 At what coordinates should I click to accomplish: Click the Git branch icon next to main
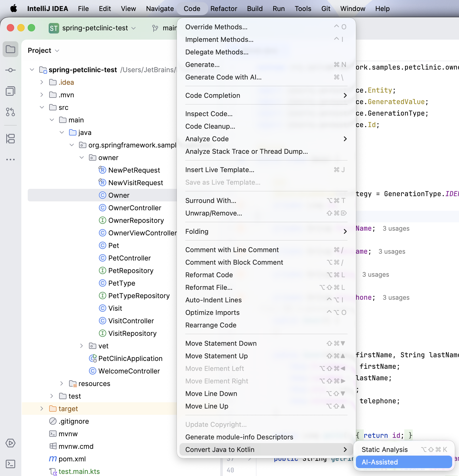pyautogui.click(x=155, y=28)
